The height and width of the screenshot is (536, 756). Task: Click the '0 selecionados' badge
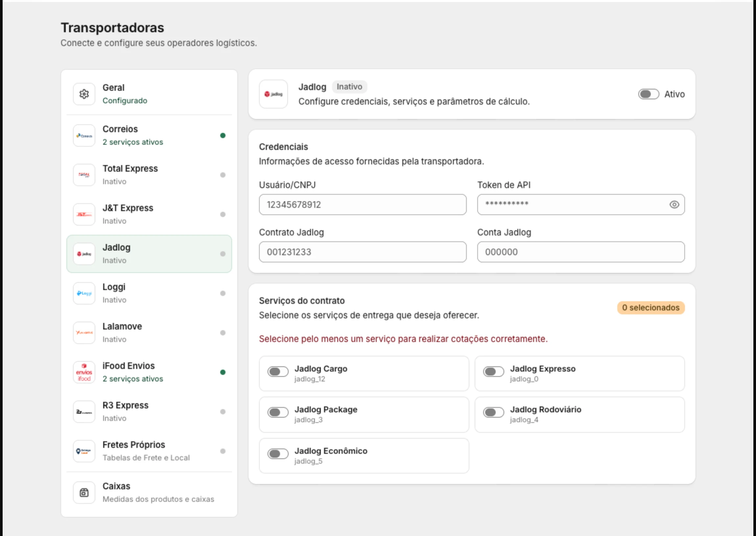click(x=651, y=308)
